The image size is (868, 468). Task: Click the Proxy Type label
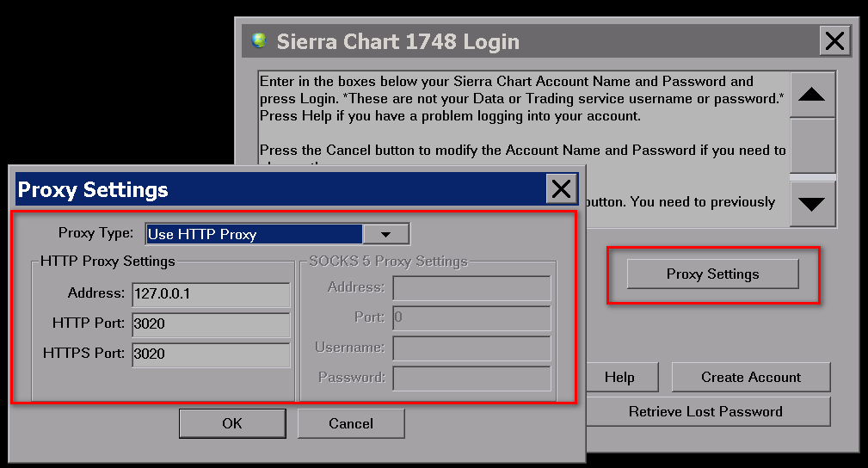click(x=95, y=233)
